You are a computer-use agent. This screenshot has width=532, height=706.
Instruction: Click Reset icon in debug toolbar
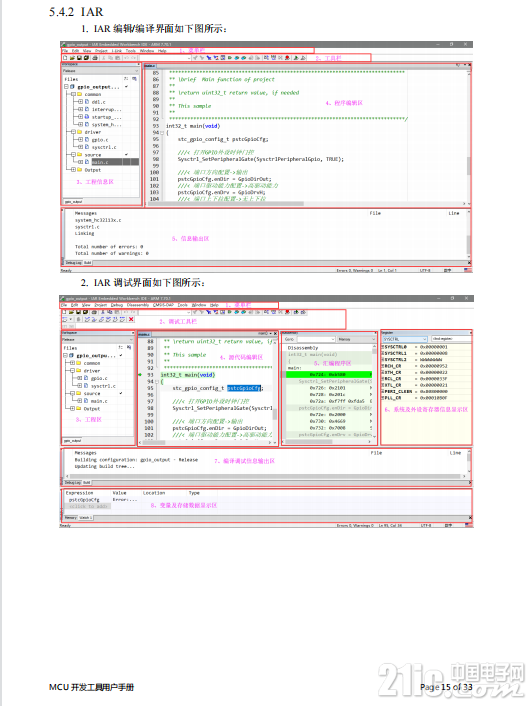click(64, 319)
